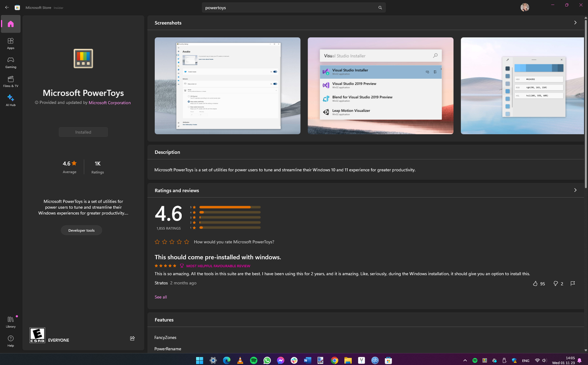The height and width of the screenshot is (365, 588).
Task: Open the Films & TV section
Action: 10,81
